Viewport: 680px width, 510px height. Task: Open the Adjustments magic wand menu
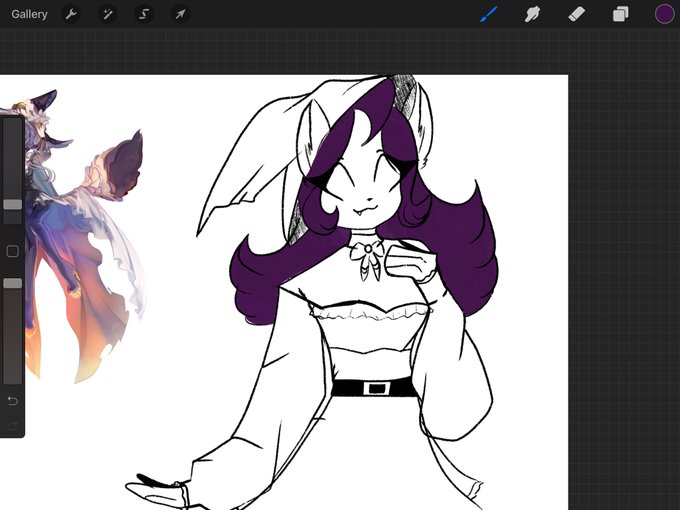pyautogui.click(x=108, y=14)
